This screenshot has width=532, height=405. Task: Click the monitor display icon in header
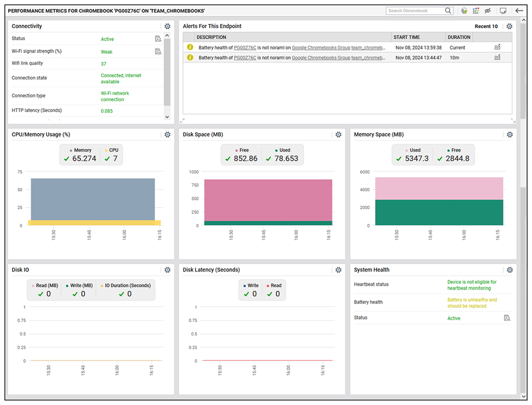coord(503,11)
